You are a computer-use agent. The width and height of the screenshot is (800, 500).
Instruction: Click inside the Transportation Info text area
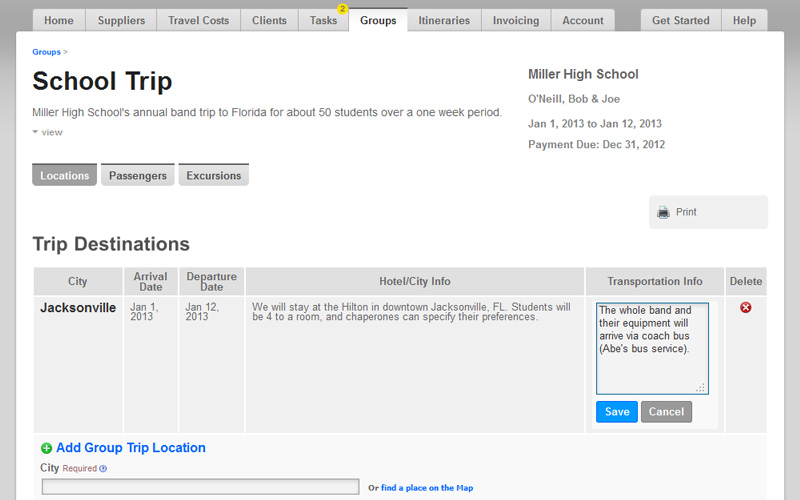pos(652,348)
